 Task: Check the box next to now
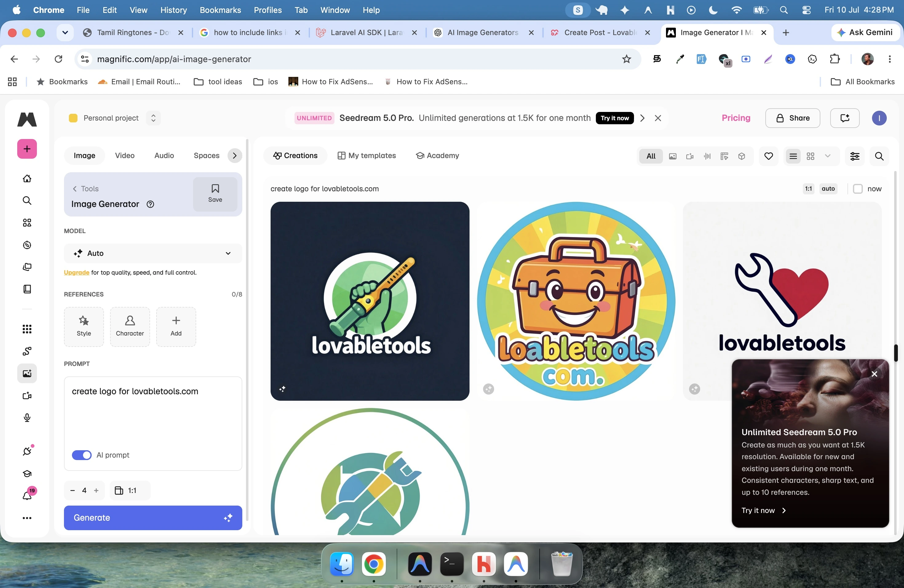point(858,189)
